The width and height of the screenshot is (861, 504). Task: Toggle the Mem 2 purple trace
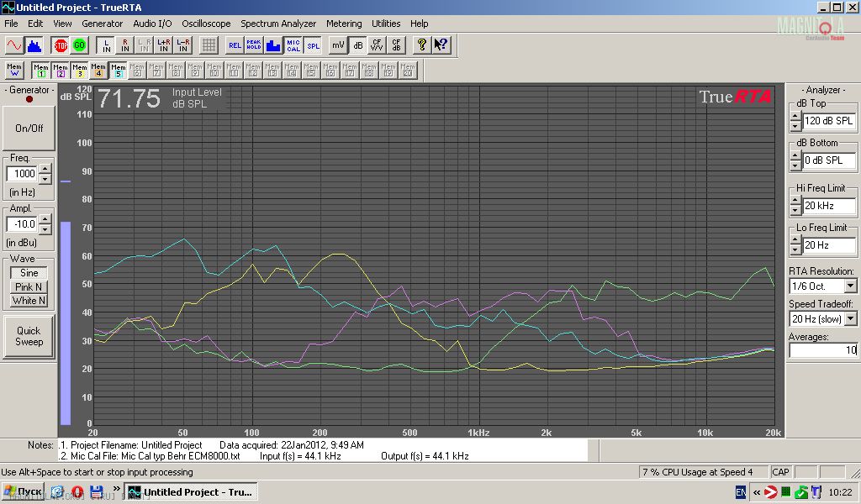coord(61,70)
